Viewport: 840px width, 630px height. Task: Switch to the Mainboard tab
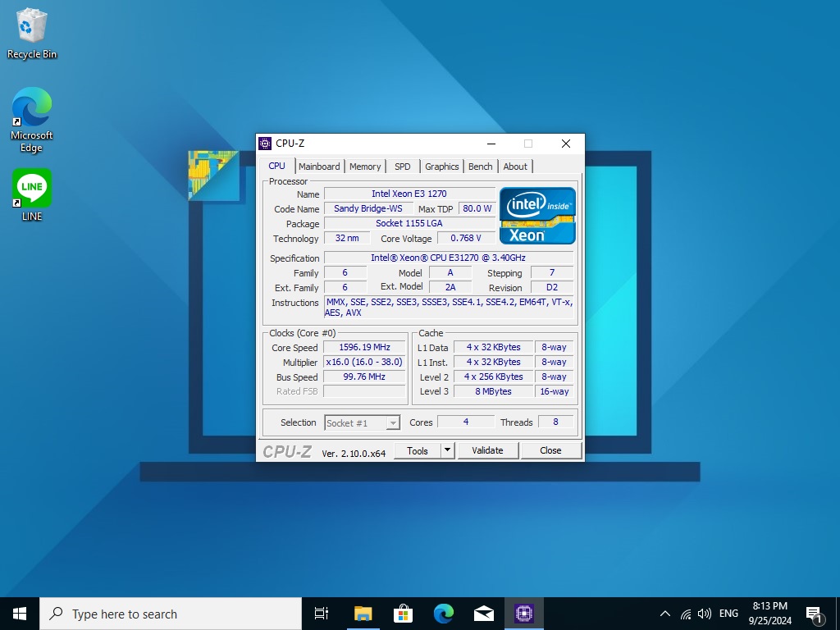[319, 167]
